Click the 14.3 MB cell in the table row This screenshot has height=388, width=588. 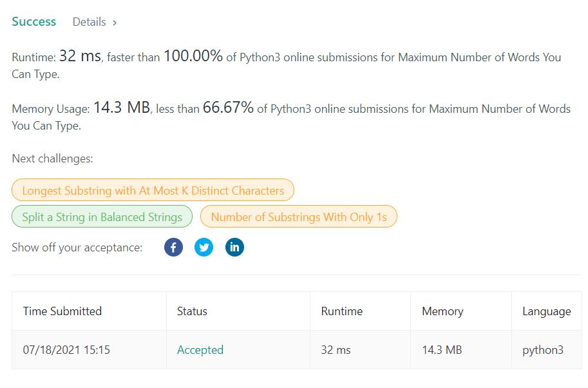tap(442, 350)
